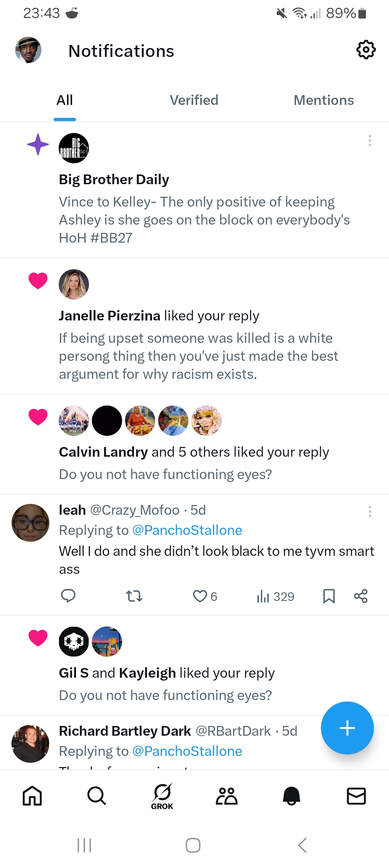The image size is (389, 868).
Task: Toggle bookmark on leah's reply
Action: click(x=329, y=596)
